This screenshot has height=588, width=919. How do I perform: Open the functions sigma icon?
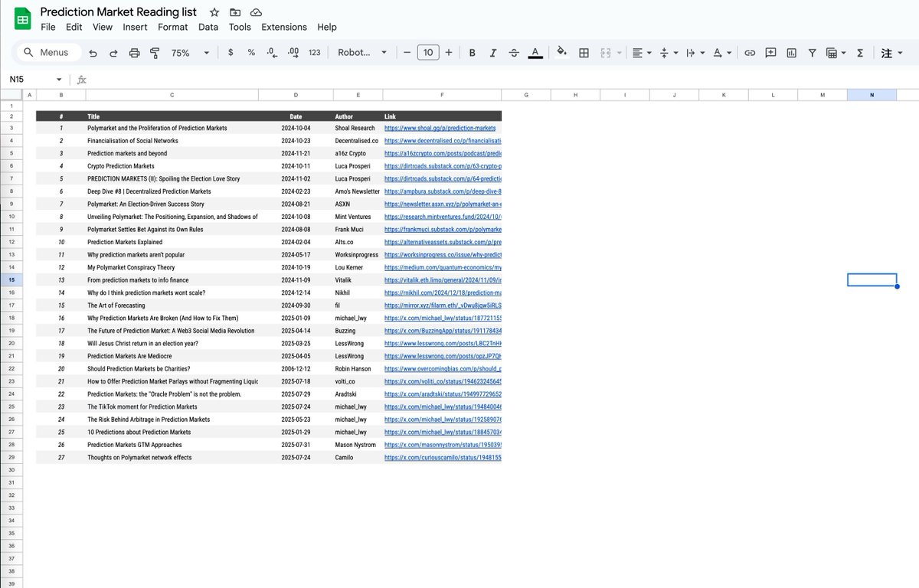[860, 53]
